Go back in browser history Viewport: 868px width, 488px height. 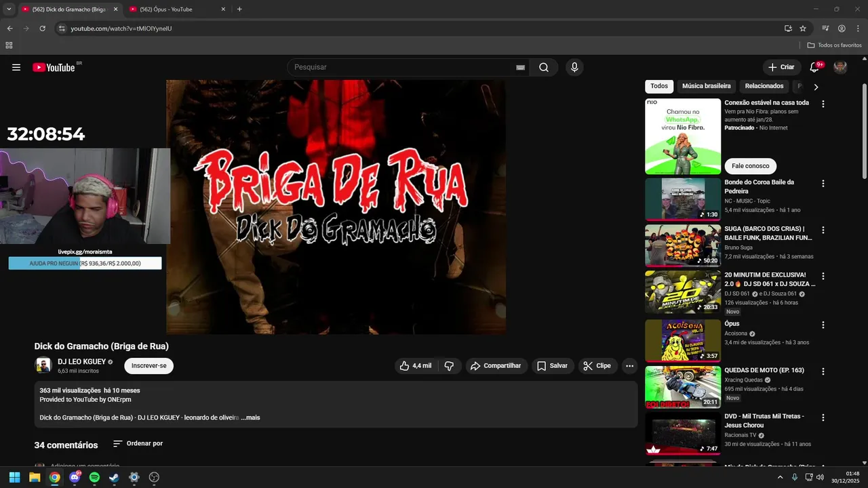[x=9, y=28]
